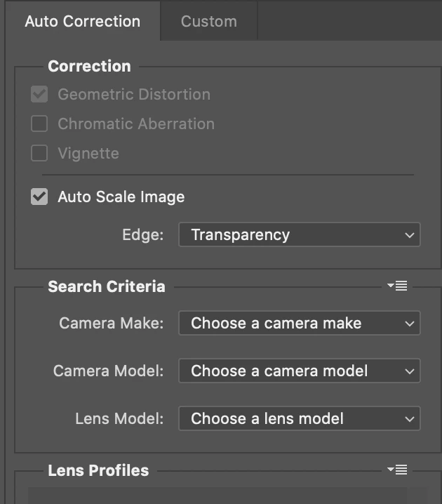The image size is (442, 504).
Task: Click the chevron arrow on Camera Make
Action: click(410, 324)
